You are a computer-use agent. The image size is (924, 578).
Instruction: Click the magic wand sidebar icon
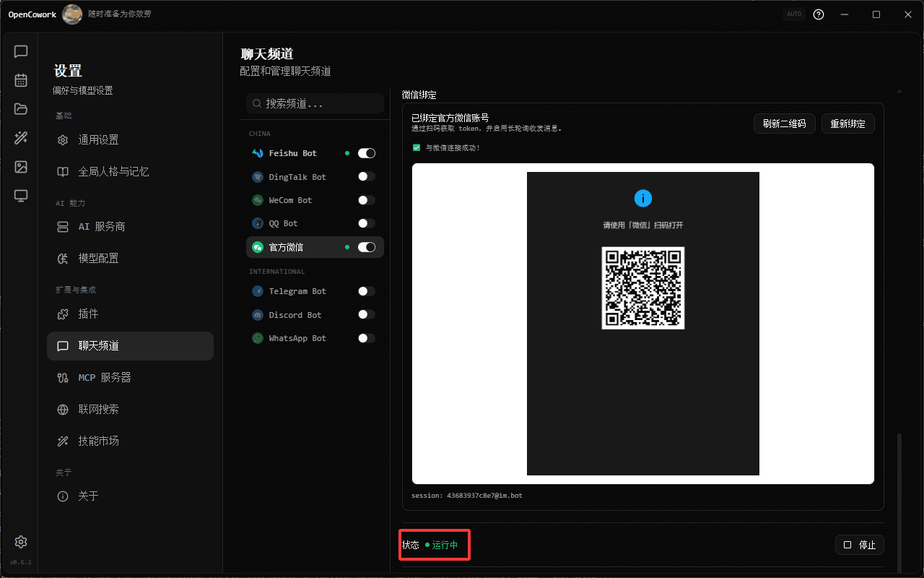21,138
